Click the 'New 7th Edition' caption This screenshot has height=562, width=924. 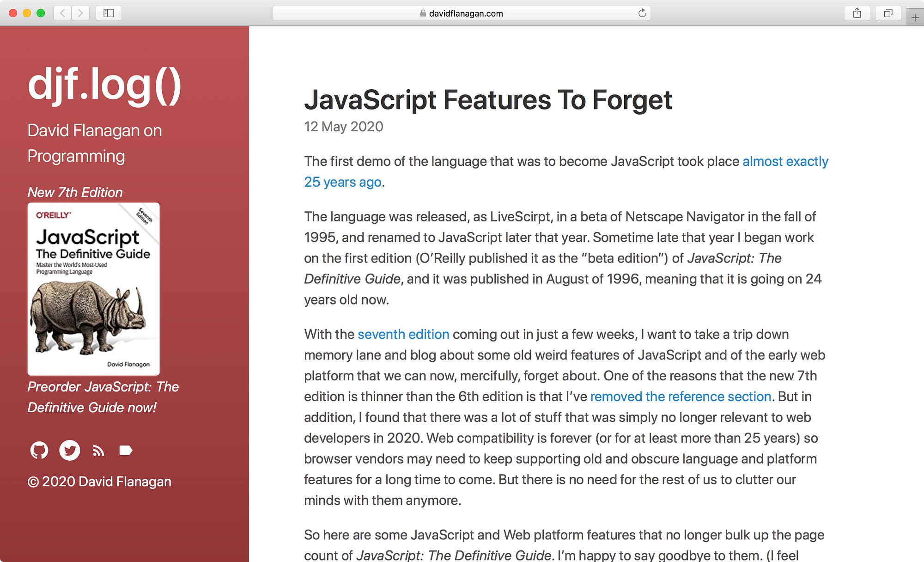[x=75, y=192]
